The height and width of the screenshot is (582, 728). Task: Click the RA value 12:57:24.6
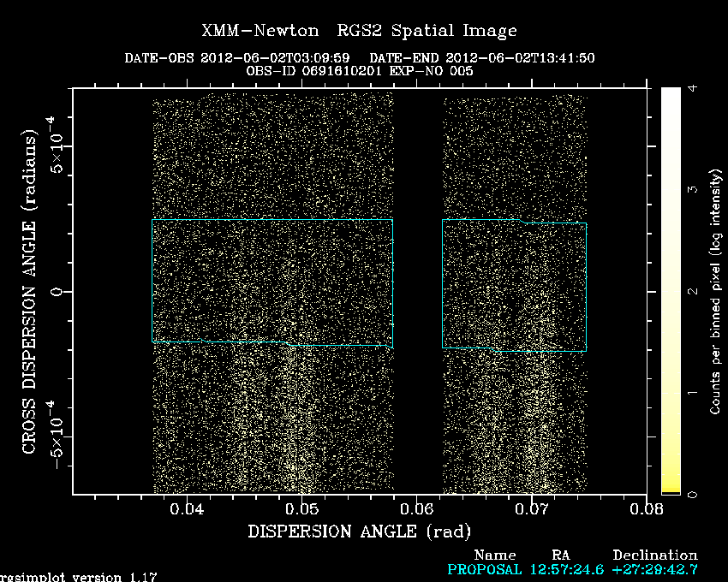point(566,569)
